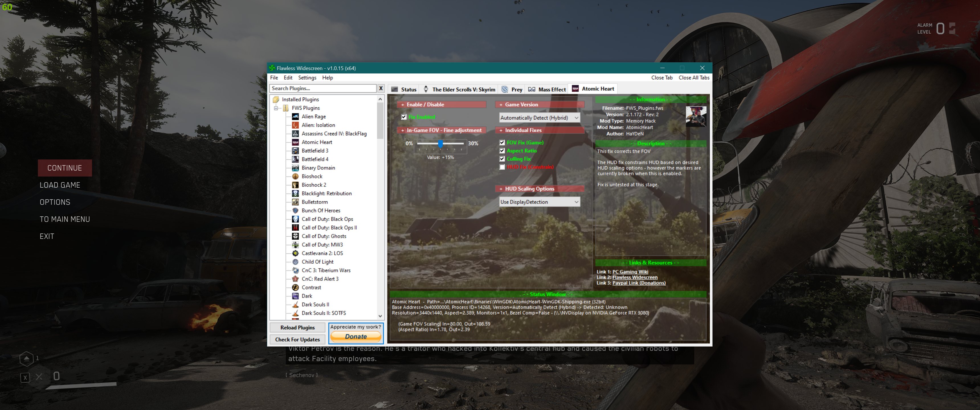Click the Reload Plugins button
This screenshot has width=980, height=410.
[x=297, y=327]
